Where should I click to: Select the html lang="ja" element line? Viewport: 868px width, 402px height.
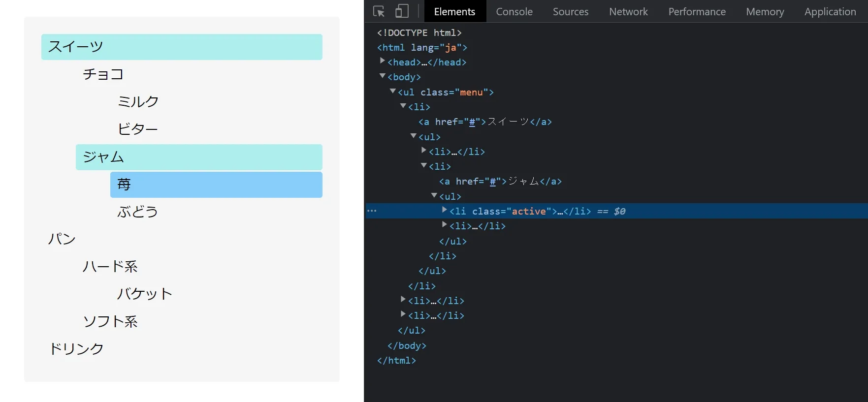422,48
